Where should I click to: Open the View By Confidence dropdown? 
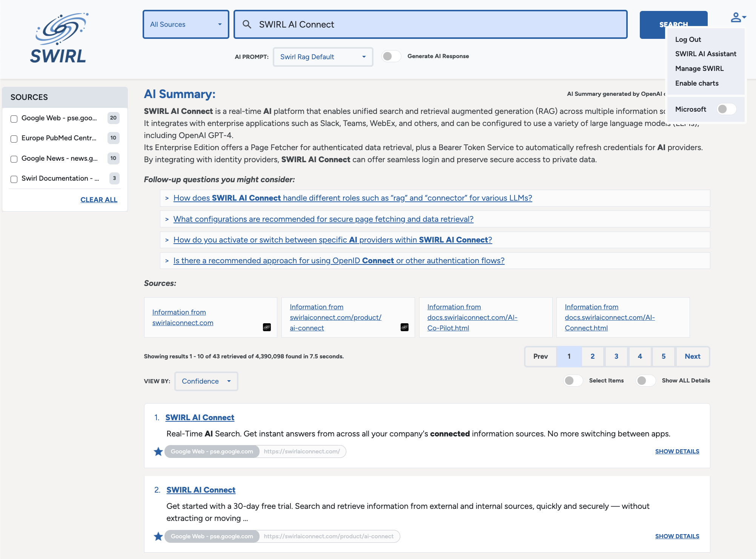pos(206,381)
